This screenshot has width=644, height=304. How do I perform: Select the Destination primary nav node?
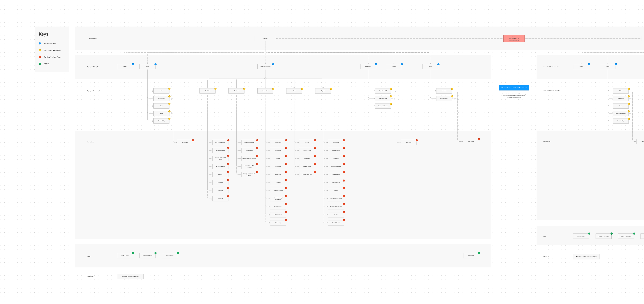click(368, 67)
